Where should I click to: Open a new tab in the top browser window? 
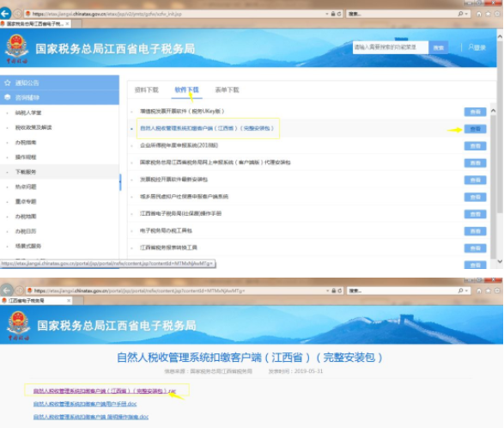pyautogui.click(x=76, y=24)
